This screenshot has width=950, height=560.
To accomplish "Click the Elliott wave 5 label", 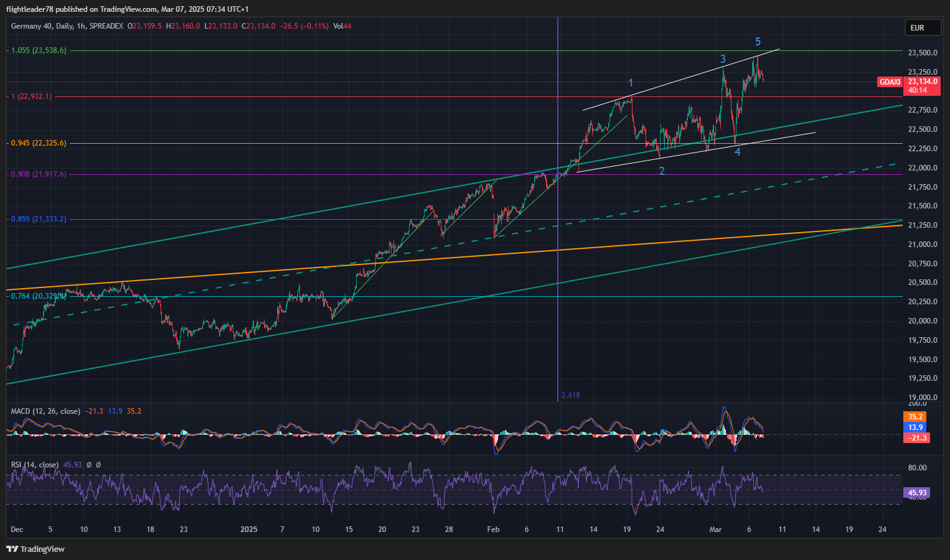I will (758, 42).
